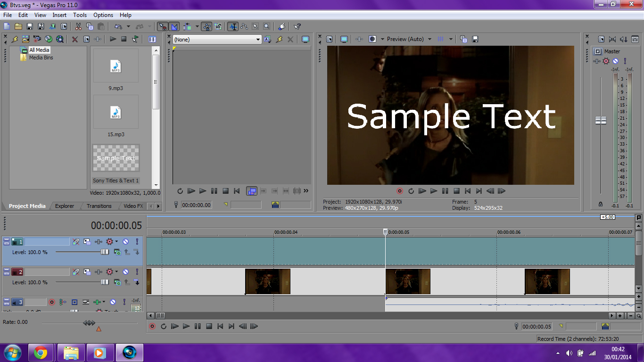
Task: Mute video track 1
Action: (x=126, y=242)
